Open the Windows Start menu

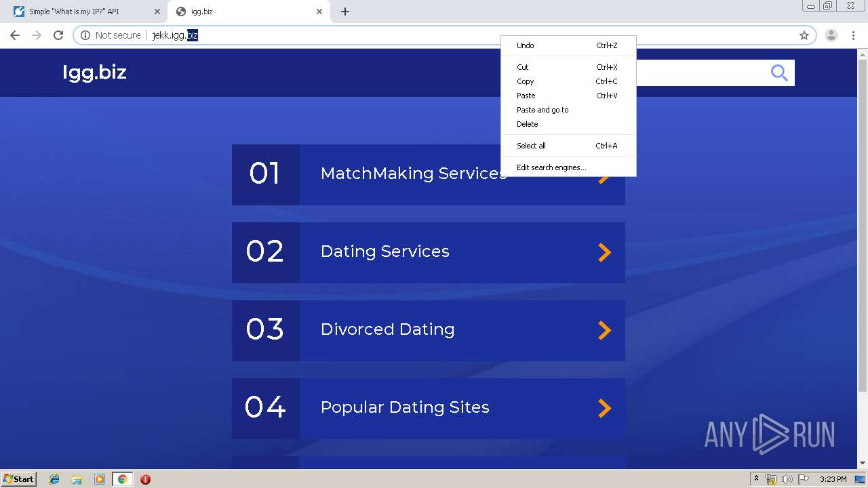tap(18, 479)
